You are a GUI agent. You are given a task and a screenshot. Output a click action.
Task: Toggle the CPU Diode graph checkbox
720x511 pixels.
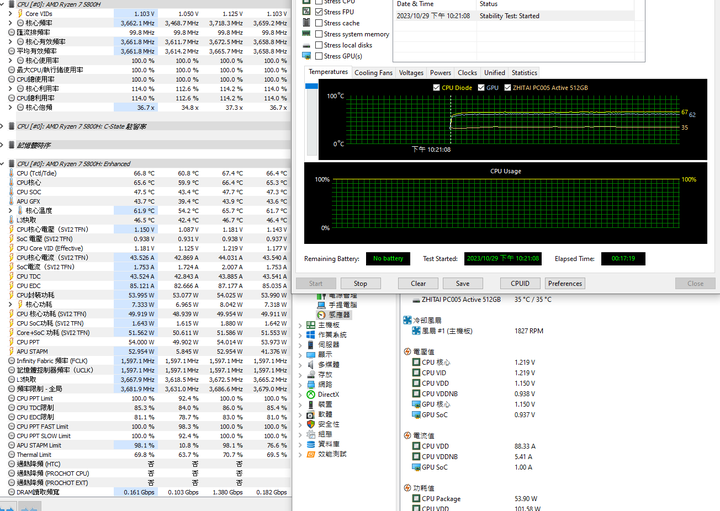(436, 87)
